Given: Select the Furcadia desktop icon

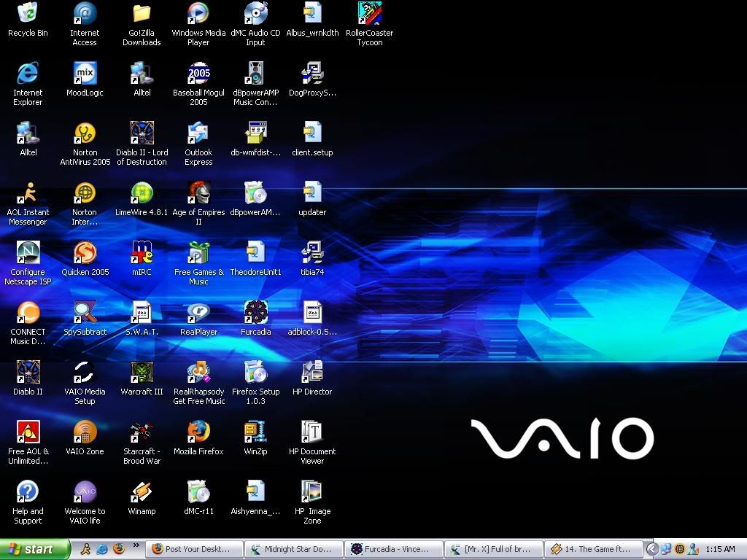Looking at the screenshot, I should coord(255,312).
